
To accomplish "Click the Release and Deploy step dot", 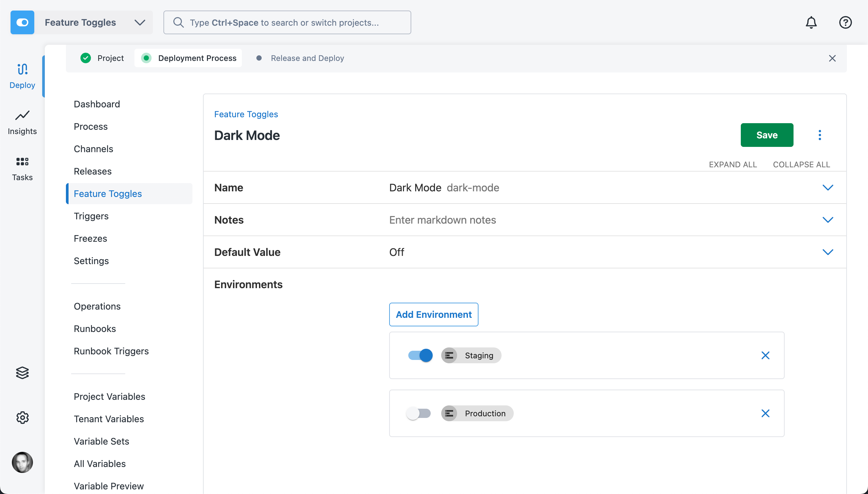I will 259,58.
